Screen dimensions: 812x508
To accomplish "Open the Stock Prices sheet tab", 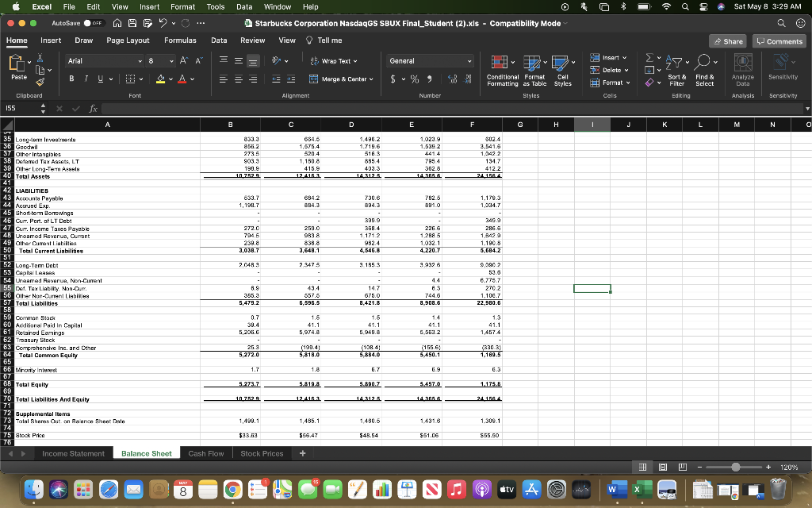I will [262, 453].
